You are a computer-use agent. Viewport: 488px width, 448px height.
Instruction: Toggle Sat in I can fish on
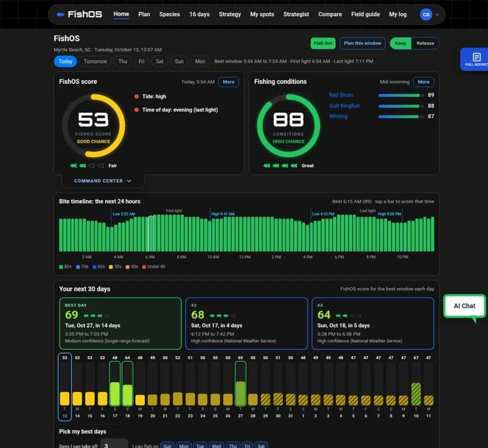[261, 446]
